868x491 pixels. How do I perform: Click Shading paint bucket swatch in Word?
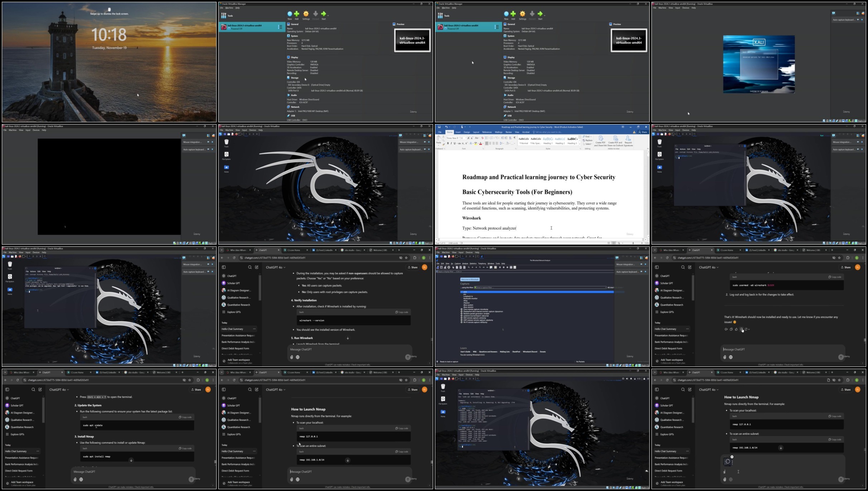click(x=507, y=143)
